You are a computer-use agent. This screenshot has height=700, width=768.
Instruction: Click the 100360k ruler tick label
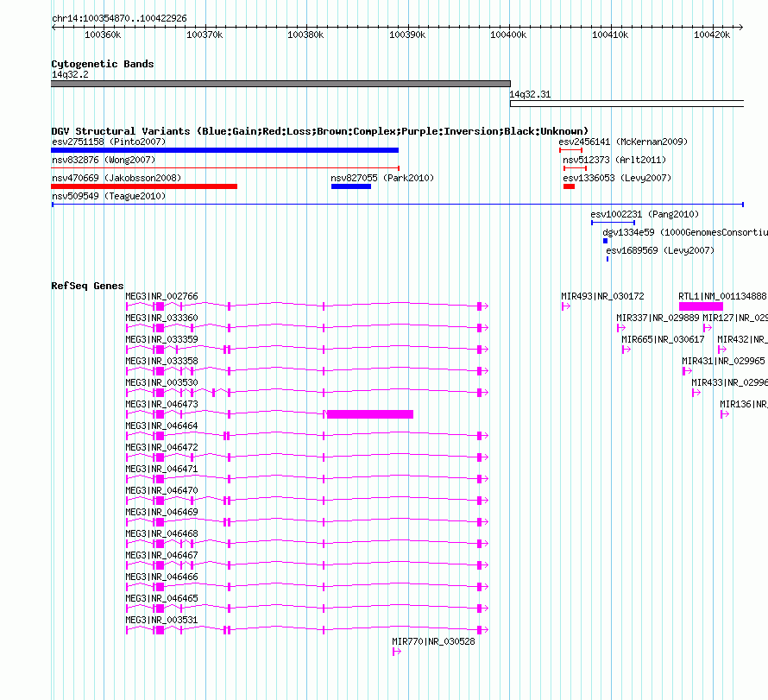(x=103, y=35)
